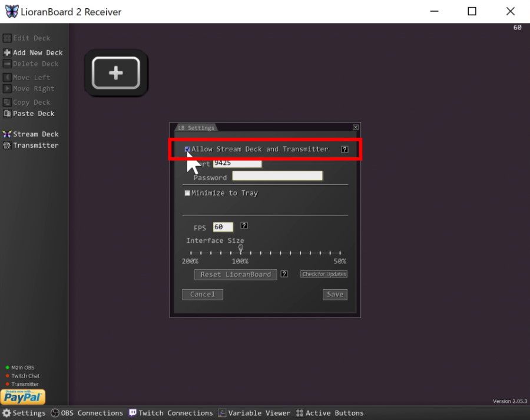Click help icon beside Reset LioranBoard
The image size is (530, 420).
pos(284,274)
